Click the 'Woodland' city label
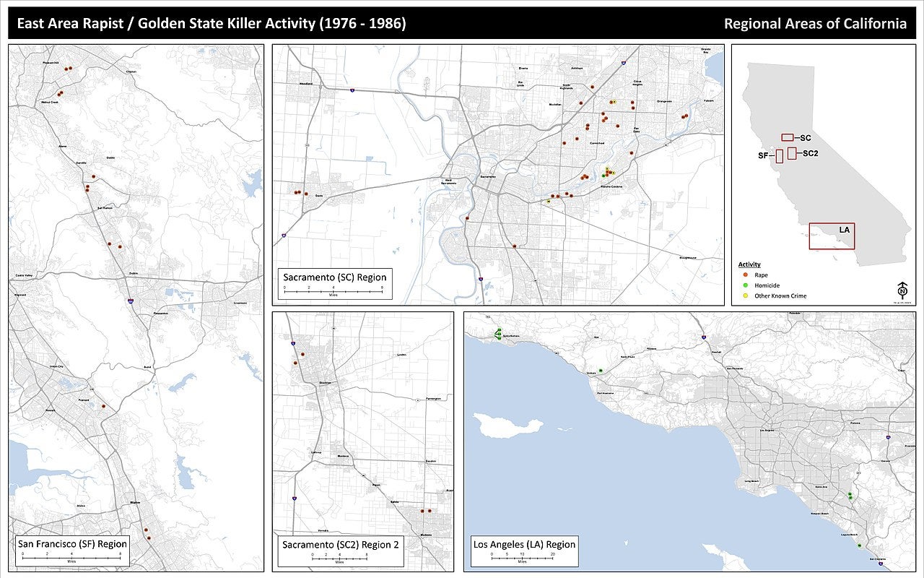This screenshot has height=578, width=924. coord(305,84)
